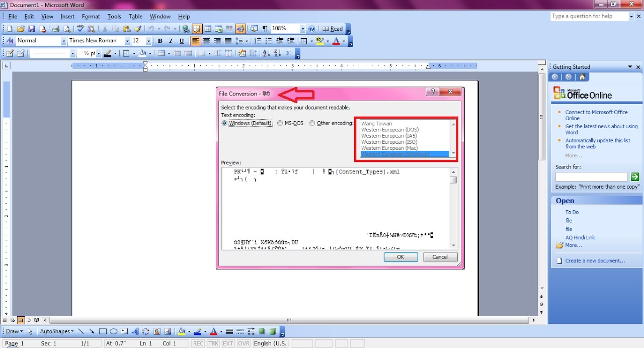
Task: Justify paragraph text alignment
Action: pos(228,41)
